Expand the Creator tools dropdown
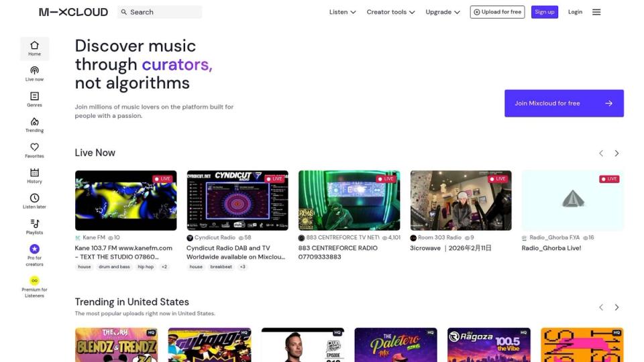 tap(390, 12)
